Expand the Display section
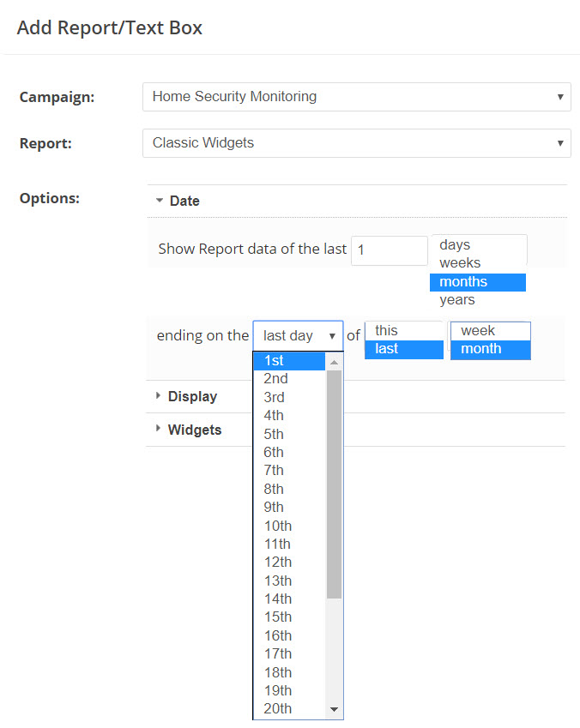The height and width of the screenshot is (728, 580). (192, 397)
